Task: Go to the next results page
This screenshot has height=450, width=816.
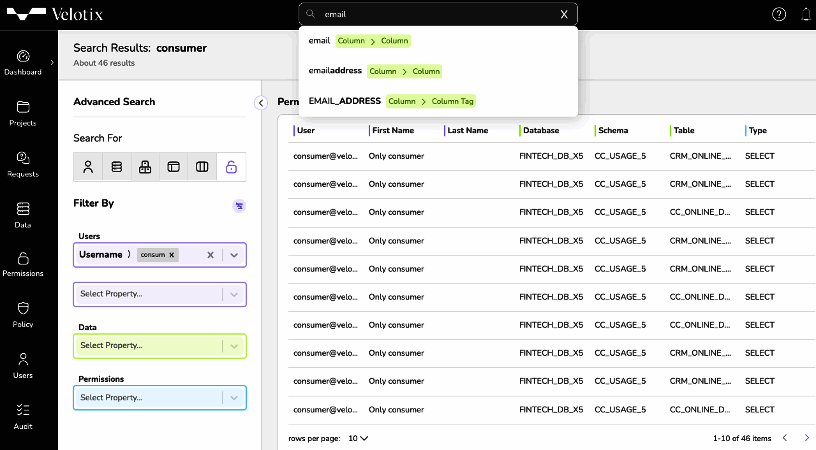Action: (807, 438)
